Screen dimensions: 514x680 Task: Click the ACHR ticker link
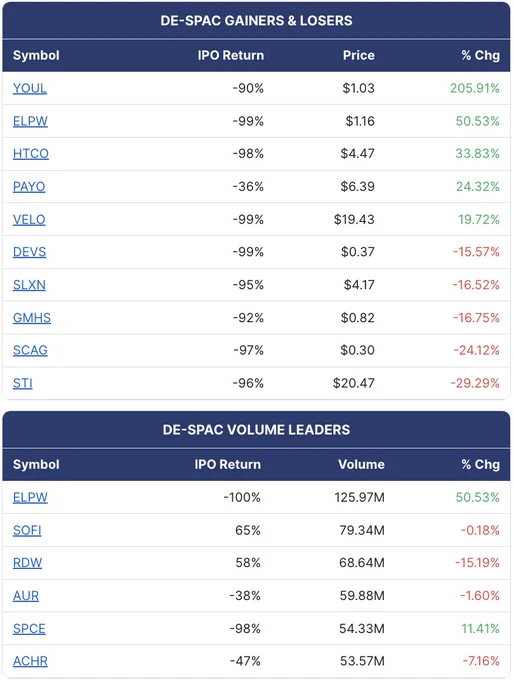click(30, 662)
